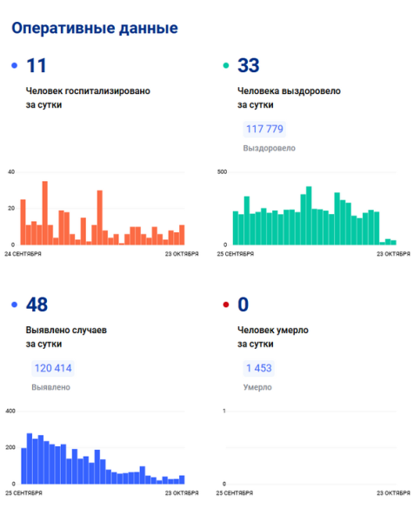Select the 120 414 detected total badge
420x522 pixels.
pyautogui.click(x=53, y=368)
